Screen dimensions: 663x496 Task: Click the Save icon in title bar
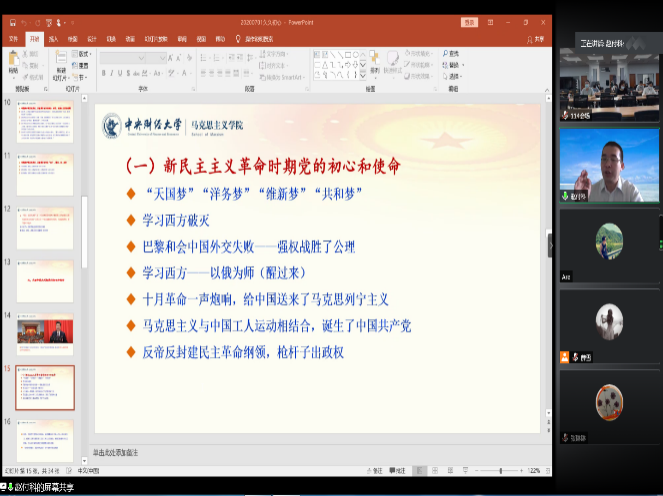(x=10, y=21)
